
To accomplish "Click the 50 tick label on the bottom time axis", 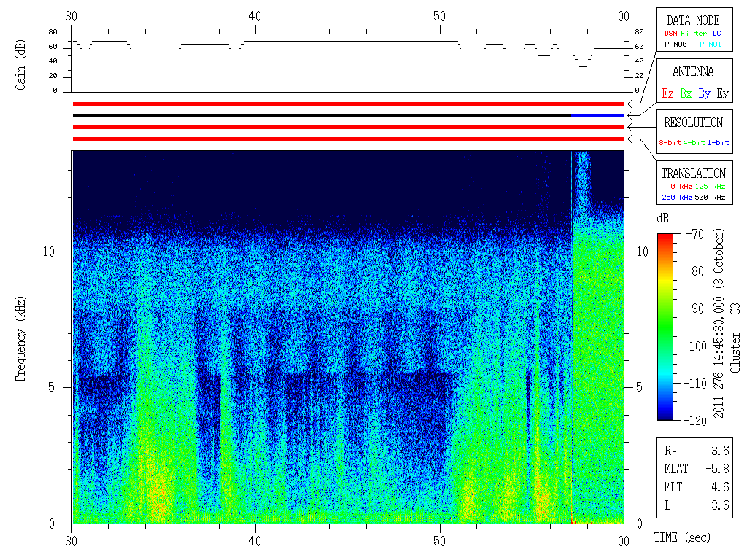I will click(x=440, y=542).
